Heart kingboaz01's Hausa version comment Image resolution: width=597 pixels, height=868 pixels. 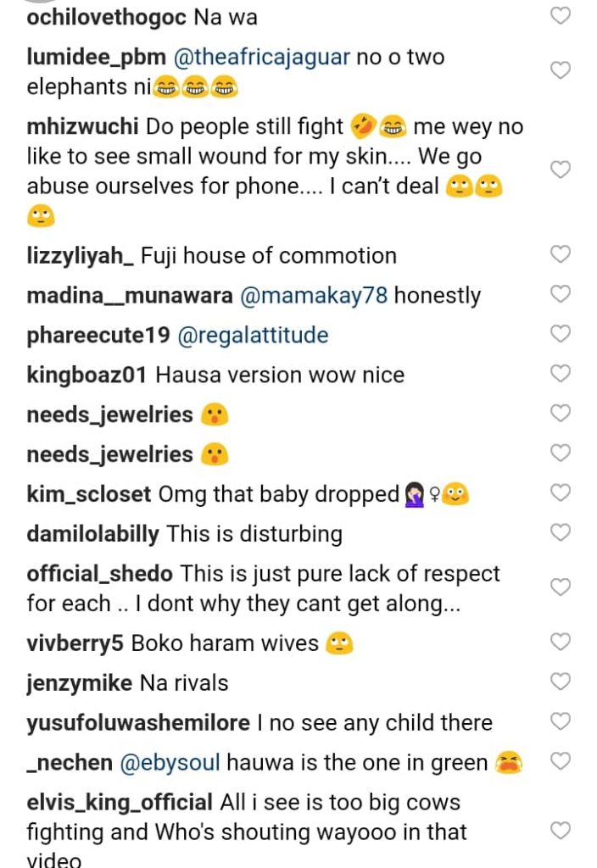[x=561, y=373]
